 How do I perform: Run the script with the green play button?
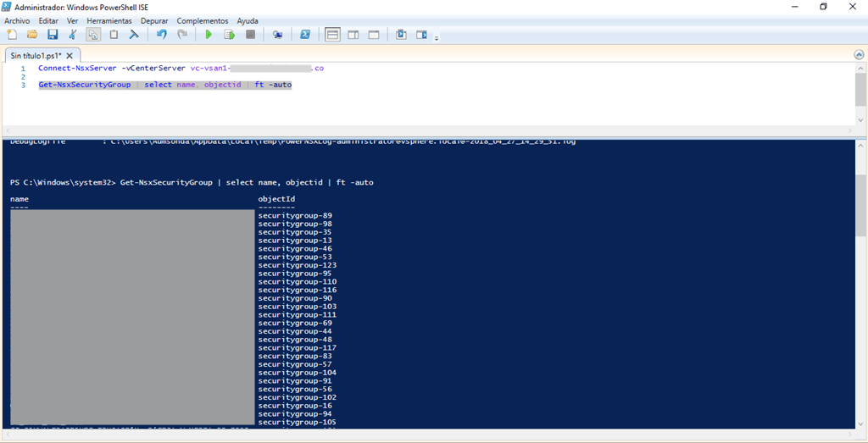point(209,35)
